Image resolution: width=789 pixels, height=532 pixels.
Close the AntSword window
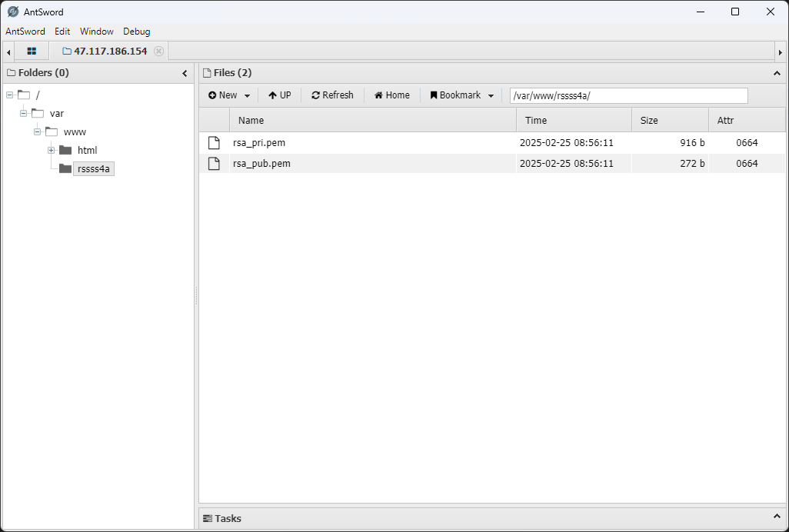point(771,12)
